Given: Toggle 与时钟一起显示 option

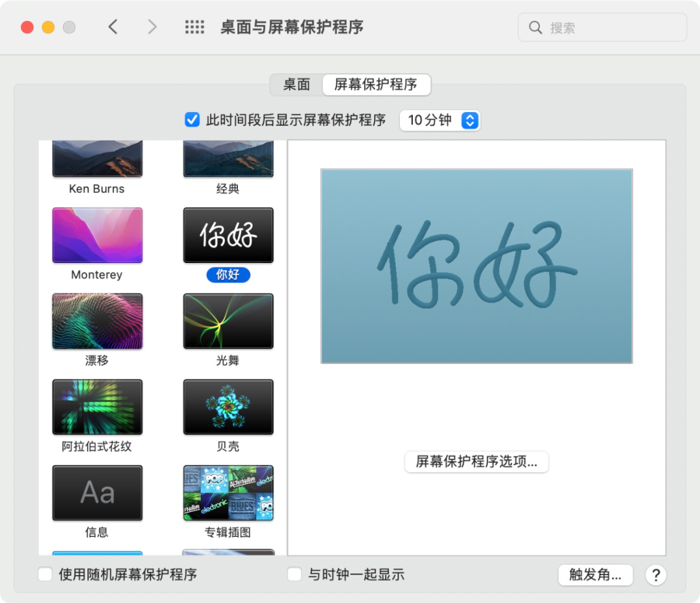Looking at the screenshot, I should tap(294, 574).
